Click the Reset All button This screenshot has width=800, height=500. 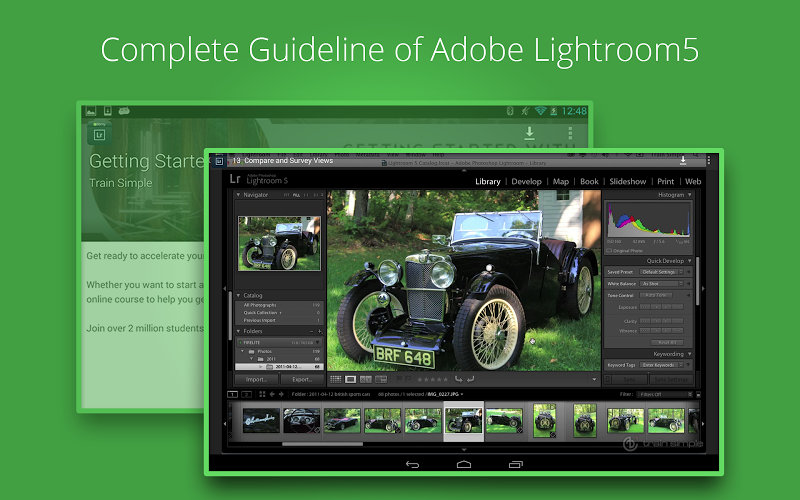(x=667, y=342)
